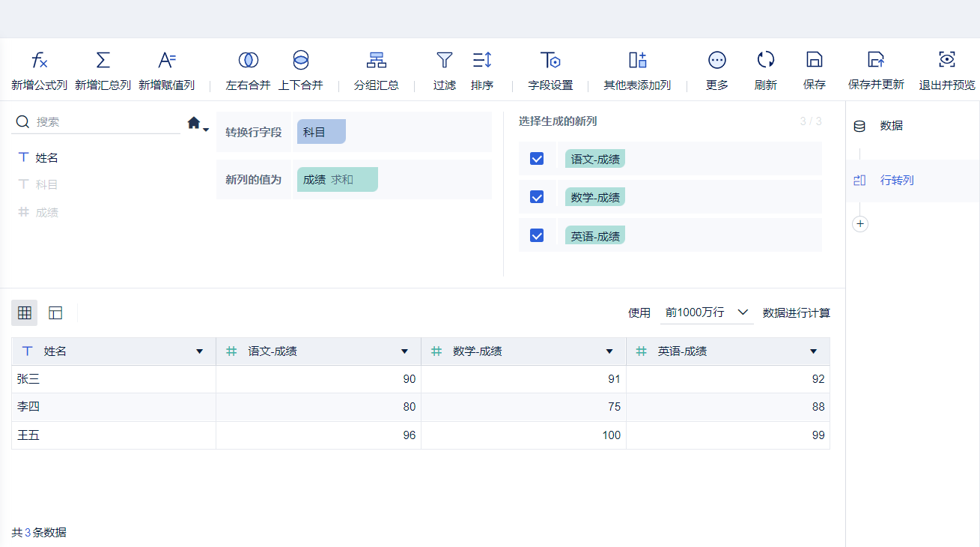Open the 语文-成绩 column header dropdown

click(404, 351)
